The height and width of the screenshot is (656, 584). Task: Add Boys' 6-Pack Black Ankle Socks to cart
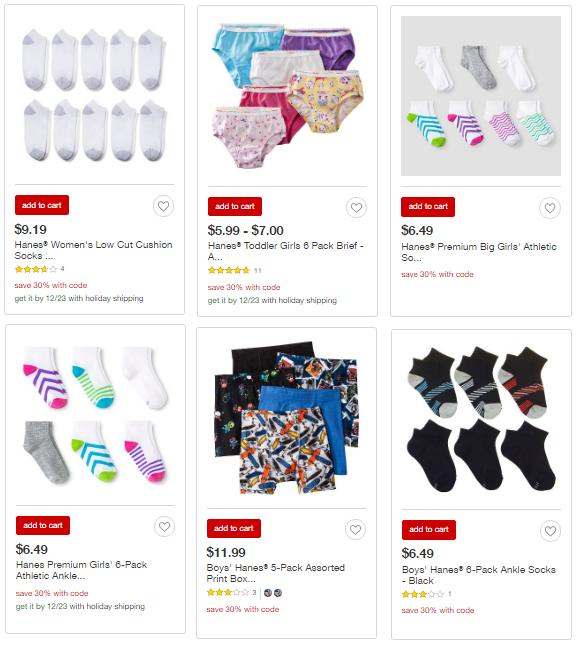tap(429, 530)
